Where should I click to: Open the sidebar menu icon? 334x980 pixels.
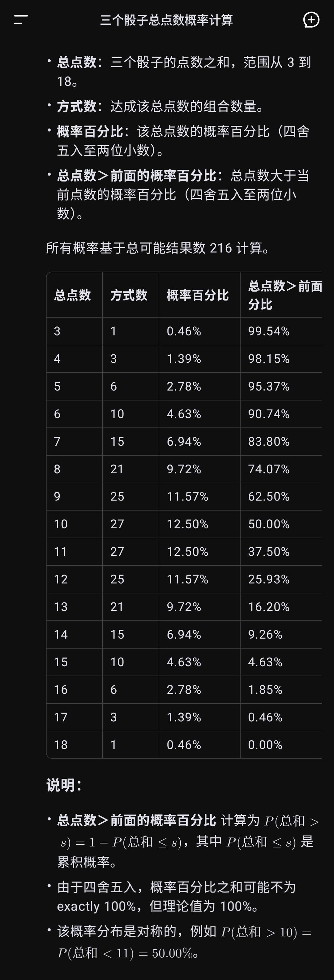(x=21, y=20)
